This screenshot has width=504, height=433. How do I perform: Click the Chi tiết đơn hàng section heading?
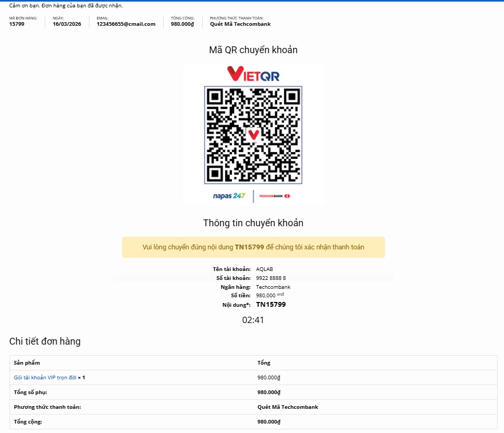[x=45, y=341]
